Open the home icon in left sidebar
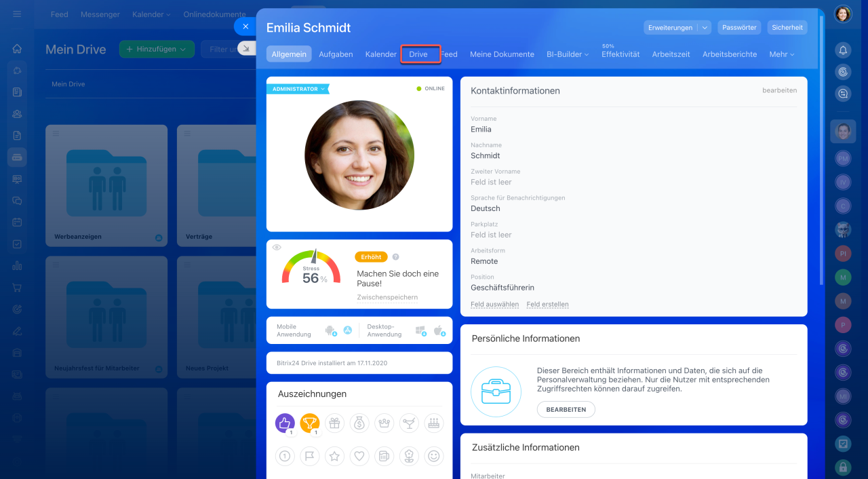This screenshot has width=868, height=479. (x=17, y=49)
